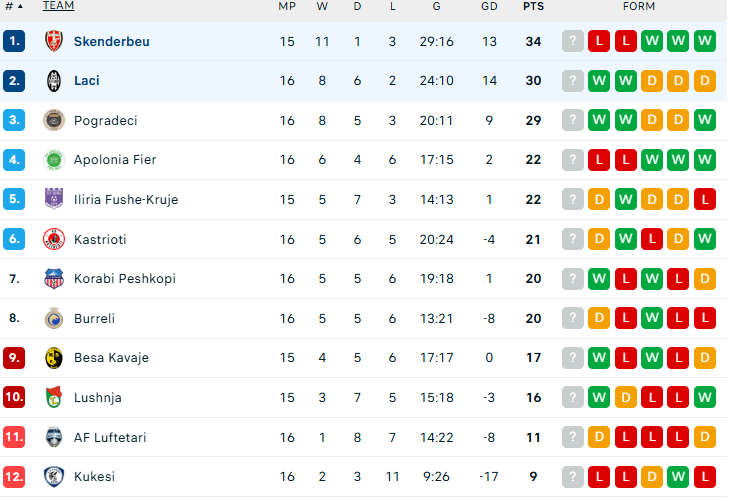Click Laci's most recent W form badge
The image size is (732, 501).
click(x=600, y=81)
